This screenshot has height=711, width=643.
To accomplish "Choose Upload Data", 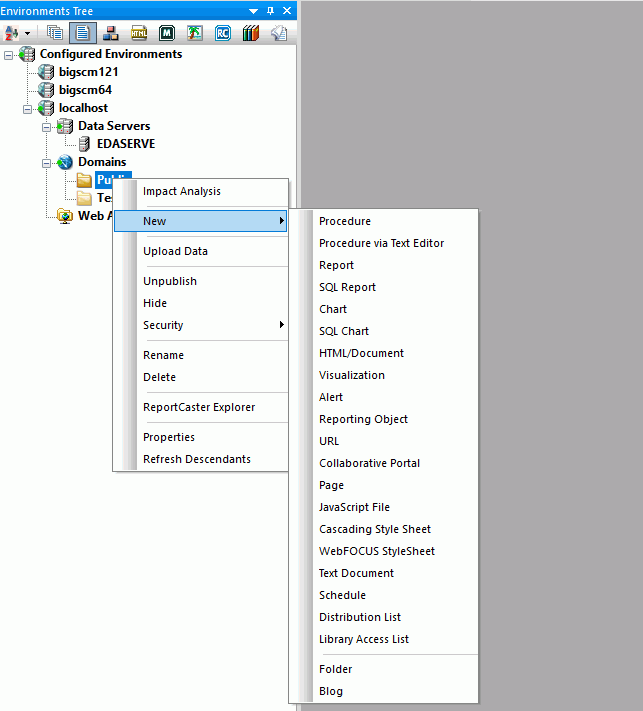I will pos(175,251).
